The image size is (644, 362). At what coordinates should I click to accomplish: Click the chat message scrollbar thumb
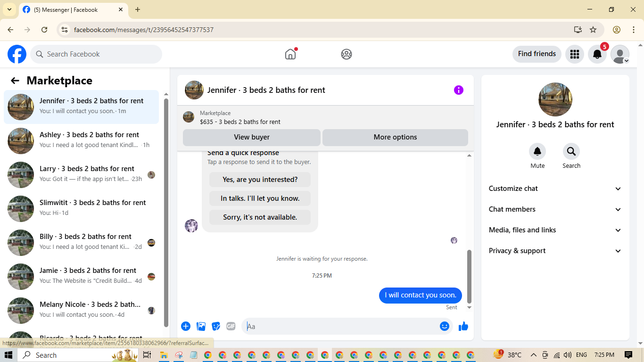(469, 277)
